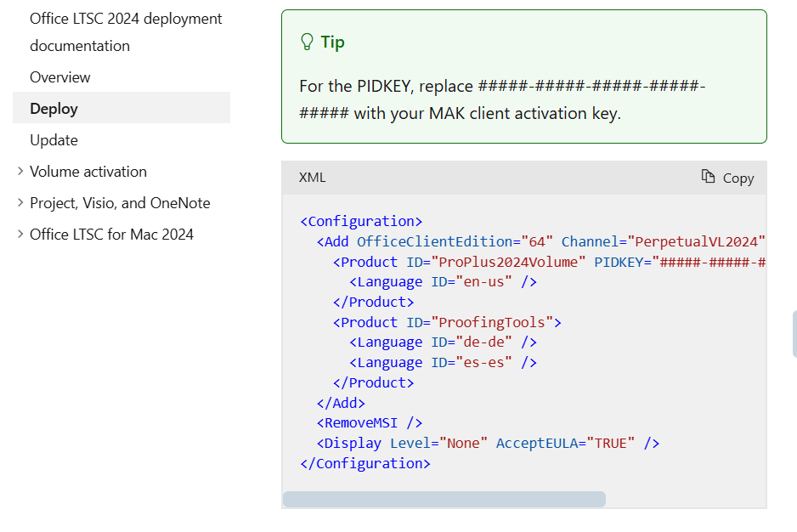Click the en-us Language line
The image size is (797, 532).
click(442, 281)
